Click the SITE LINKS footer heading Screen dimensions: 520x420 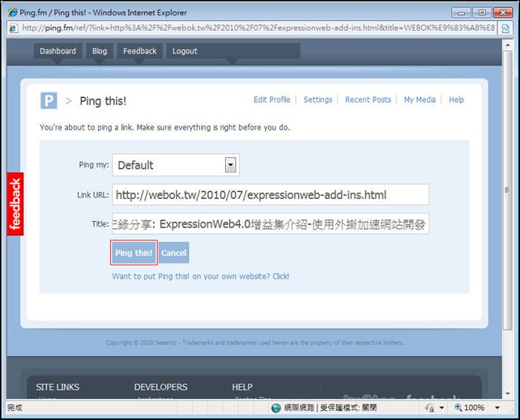[x=58, y=387]
